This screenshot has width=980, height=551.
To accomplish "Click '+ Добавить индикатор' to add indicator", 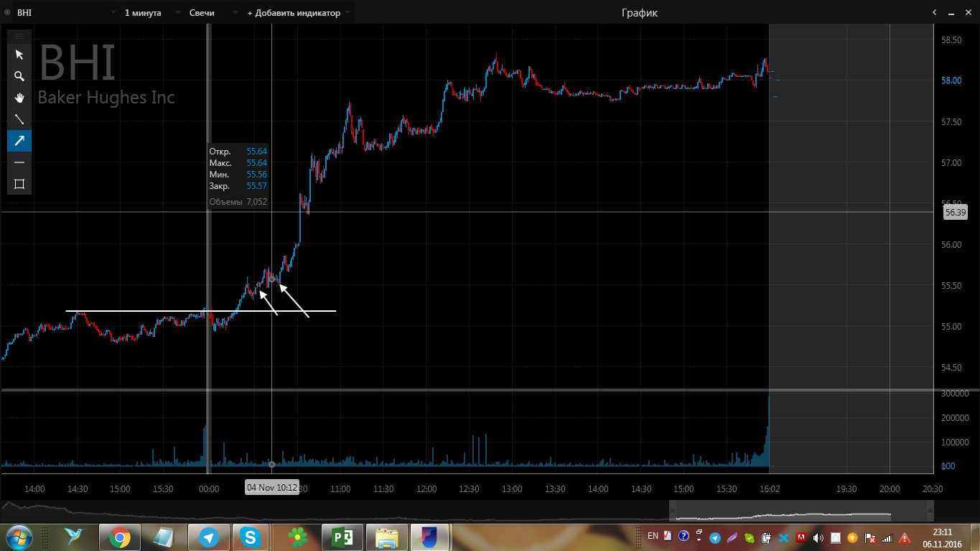I will pyautogui.click(x=294, y=13).
